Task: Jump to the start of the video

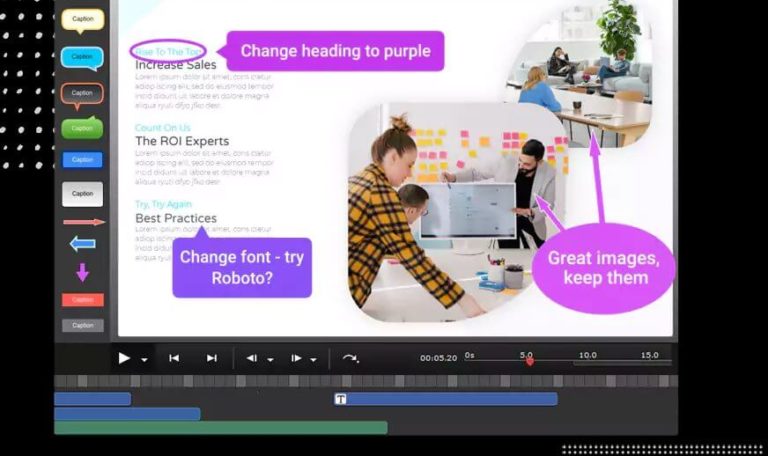Action: [x=174, y=359]
